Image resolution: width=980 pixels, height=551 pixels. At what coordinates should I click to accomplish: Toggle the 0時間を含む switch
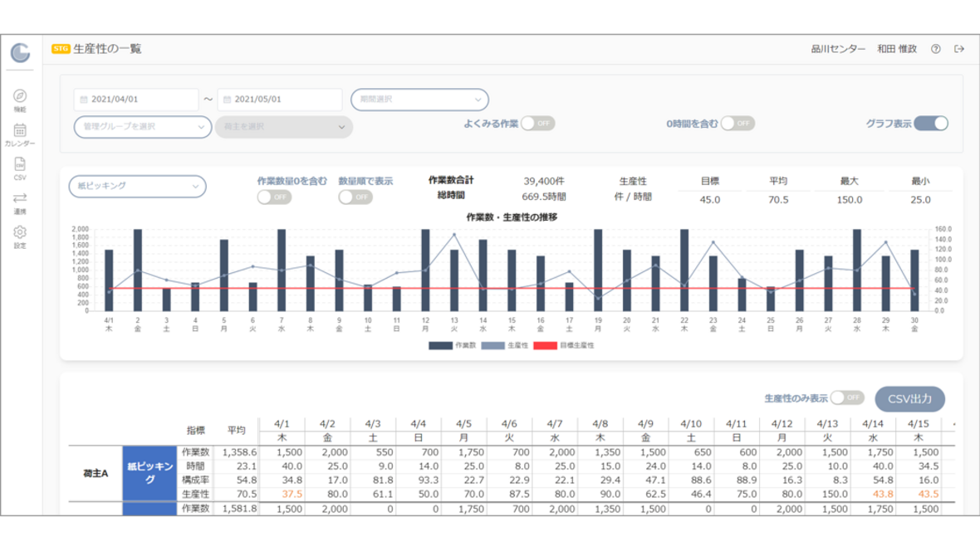tap(737, 124)
